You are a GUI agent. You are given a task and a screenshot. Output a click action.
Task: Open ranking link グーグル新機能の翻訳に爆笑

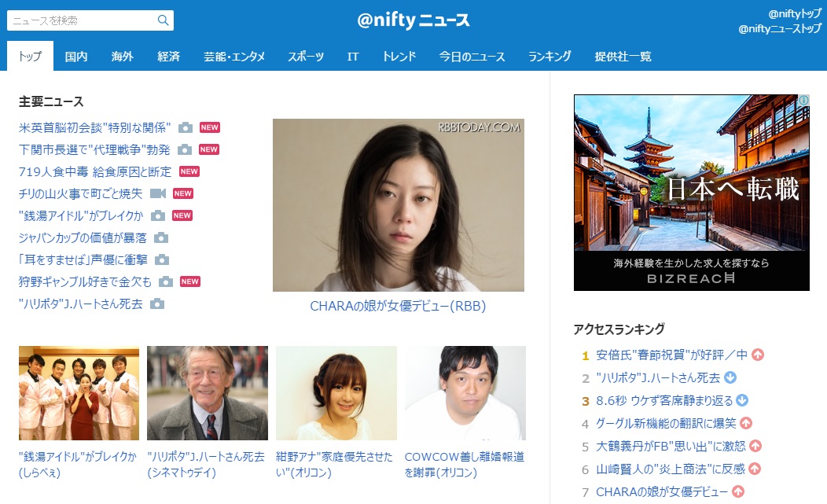click(x=666, y=423)
